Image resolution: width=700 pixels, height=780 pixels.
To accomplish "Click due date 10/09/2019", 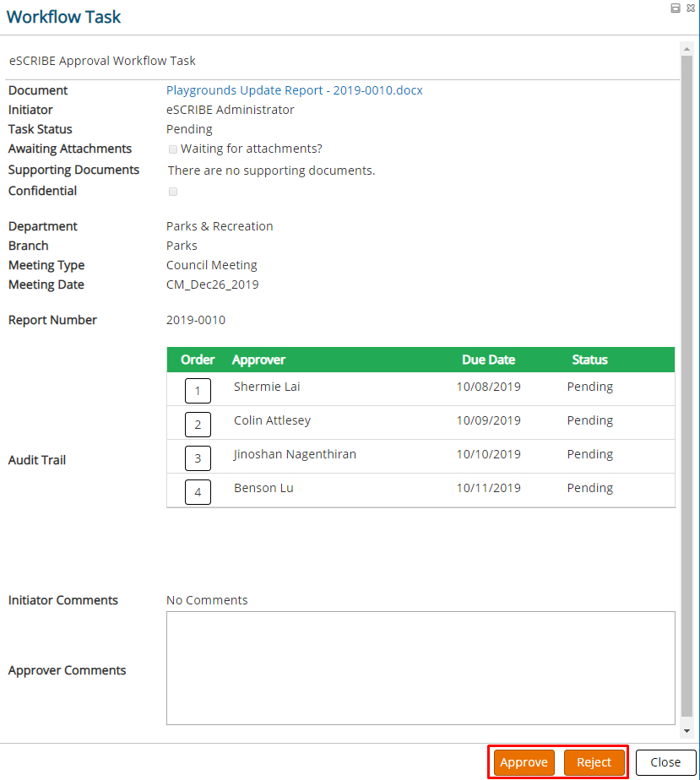I will coord(489,420).
